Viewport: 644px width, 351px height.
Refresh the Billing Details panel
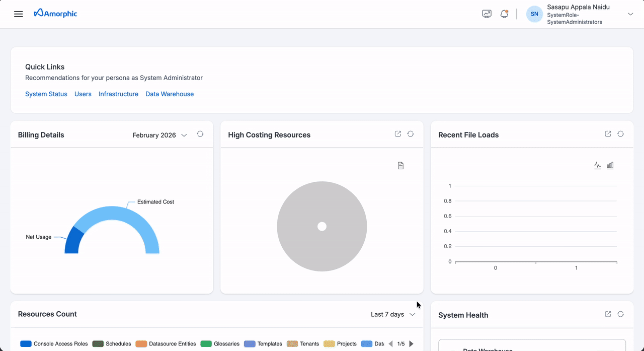tap(200, 134)
